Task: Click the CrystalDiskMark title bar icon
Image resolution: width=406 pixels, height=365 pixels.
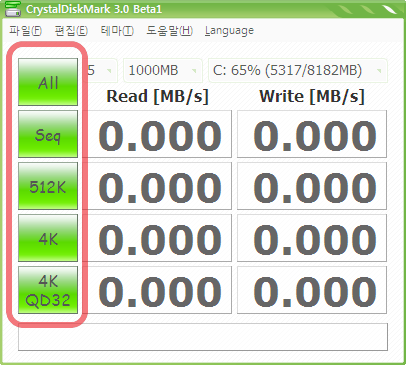Action: pos(13,8)
